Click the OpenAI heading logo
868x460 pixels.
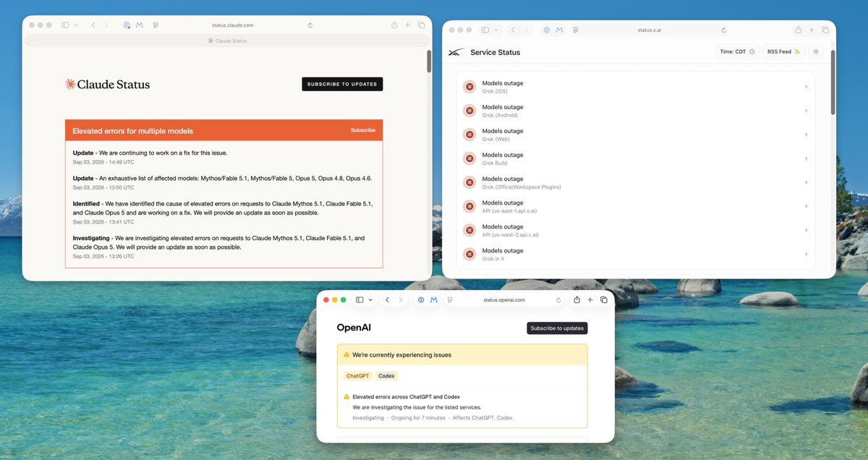(x=354, y=328)
